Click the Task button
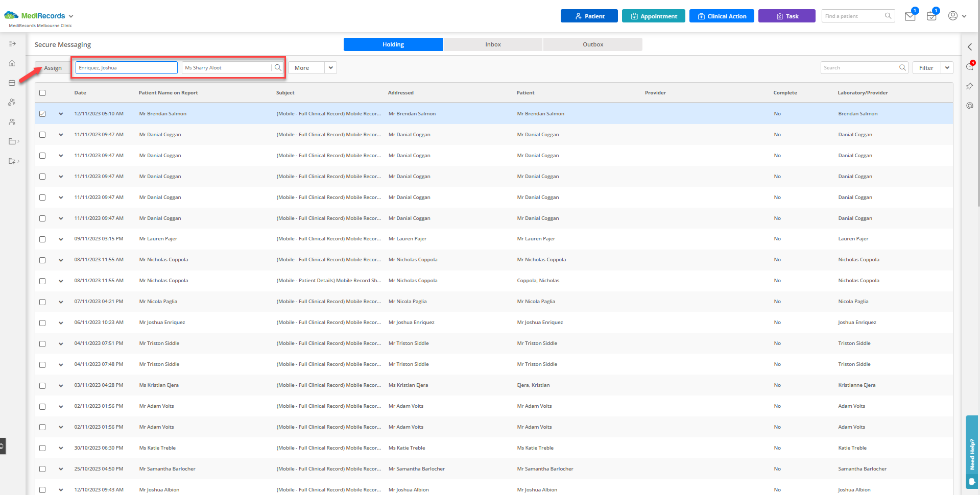This screenshot has height=495, width=980. [787, 16]
